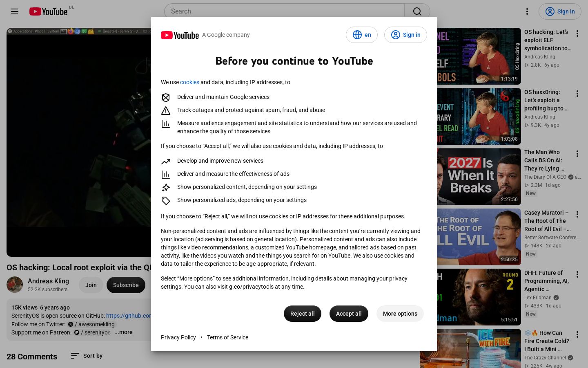Open options menu for DHH video
Screen dimensions: 588x368
(577, 274)
